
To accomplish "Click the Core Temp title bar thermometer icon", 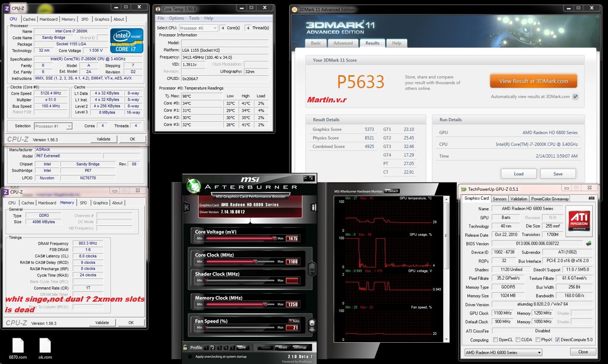I will pyautogui.click(x=158, y=9).
